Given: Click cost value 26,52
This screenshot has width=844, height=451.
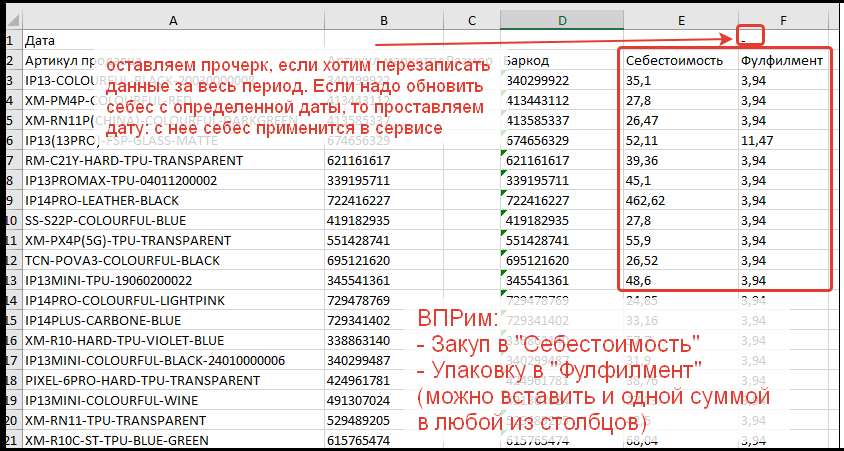Looking at the screenshot, I should pyautogui.click(x=681, y=260).
